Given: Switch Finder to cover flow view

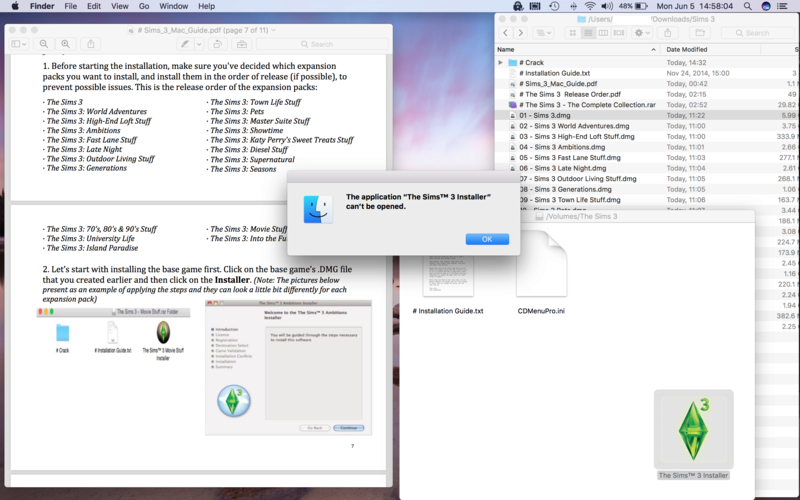Looking at the screenshot, I should coord(619,33).
